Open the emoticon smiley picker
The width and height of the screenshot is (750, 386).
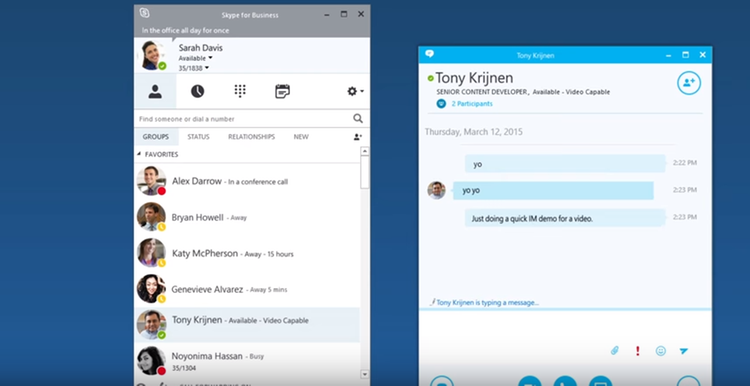click(661, 351)
